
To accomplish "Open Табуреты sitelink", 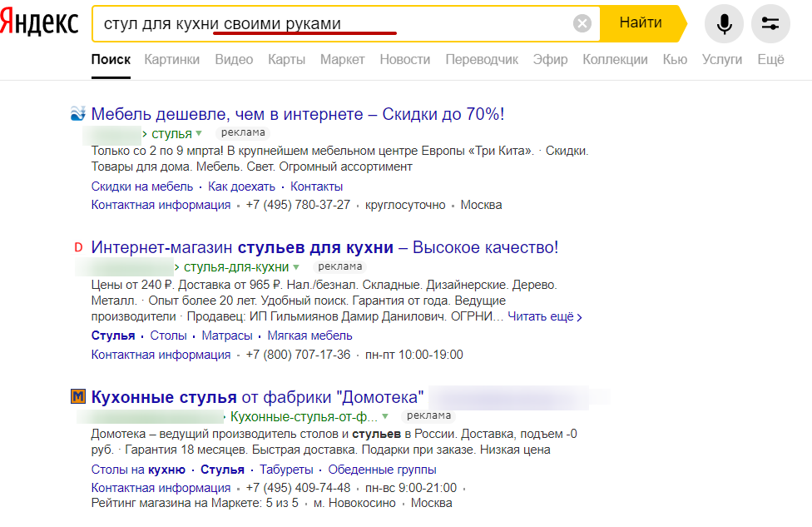I will pos(286,470).
